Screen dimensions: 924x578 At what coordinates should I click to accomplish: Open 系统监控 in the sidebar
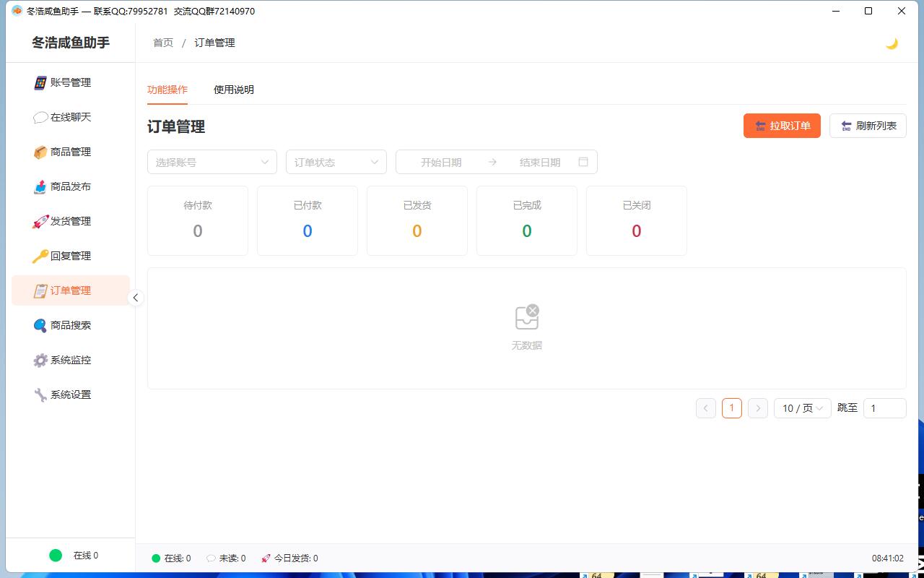click(x=71, y=360)
